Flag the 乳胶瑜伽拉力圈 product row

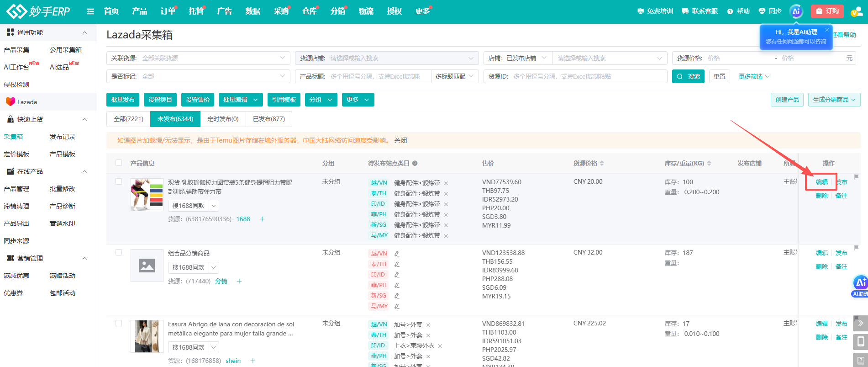click(x=857, y=177)
